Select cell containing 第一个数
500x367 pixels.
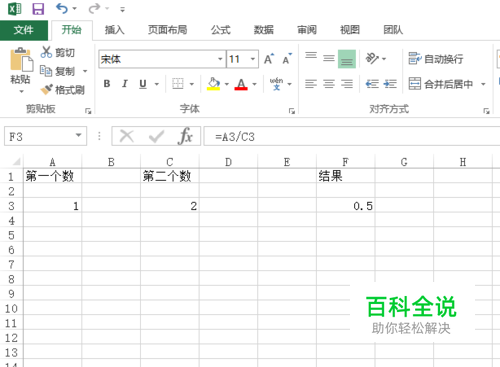(52, 176)
